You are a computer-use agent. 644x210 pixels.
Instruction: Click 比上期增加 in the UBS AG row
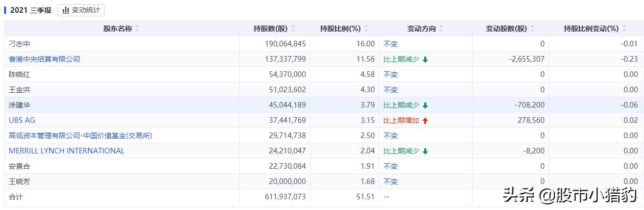[401, 120]
